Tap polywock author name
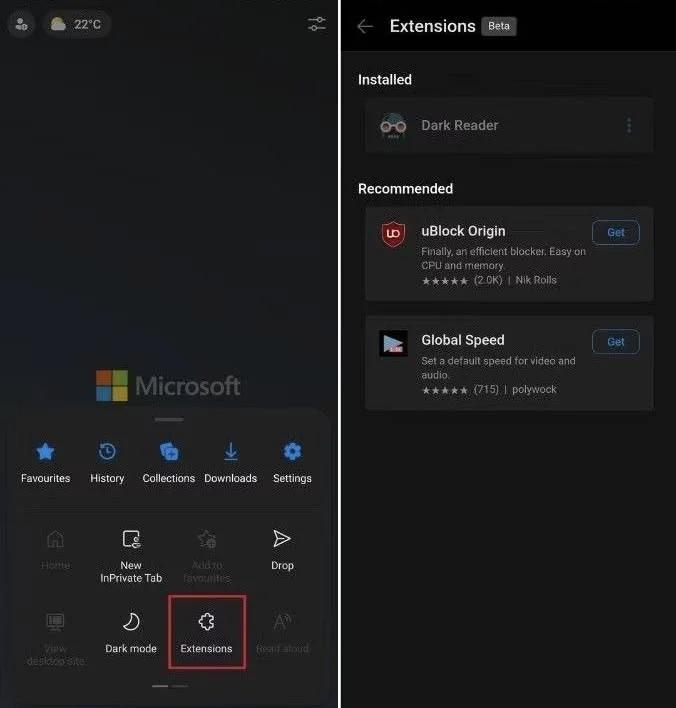The width and height of the screenshot is (676, 708). tap(534, 389)
